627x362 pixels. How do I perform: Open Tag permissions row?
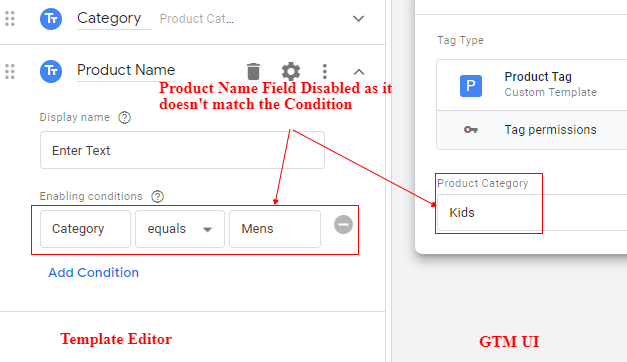[x=532, y=130]
